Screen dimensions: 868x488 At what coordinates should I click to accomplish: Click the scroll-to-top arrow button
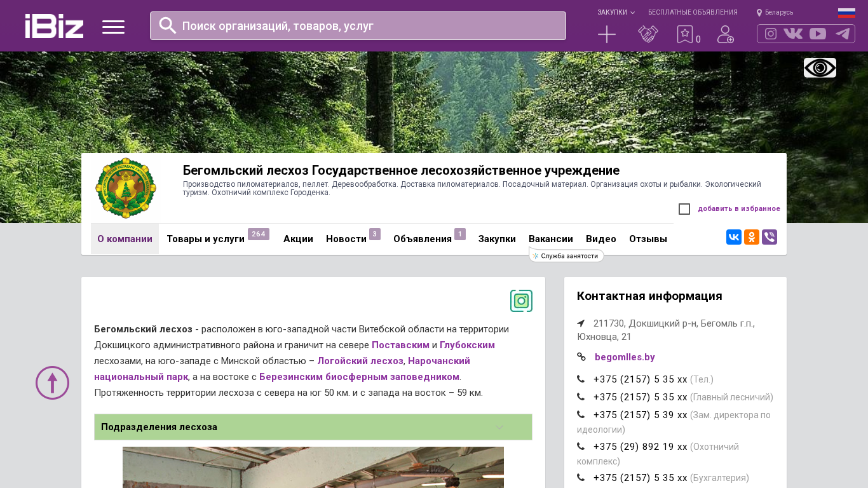tap(52, 383)
